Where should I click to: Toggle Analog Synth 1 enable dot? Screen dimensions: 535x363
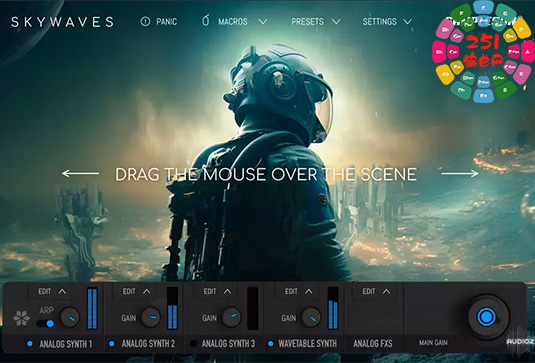coord(30,344)
